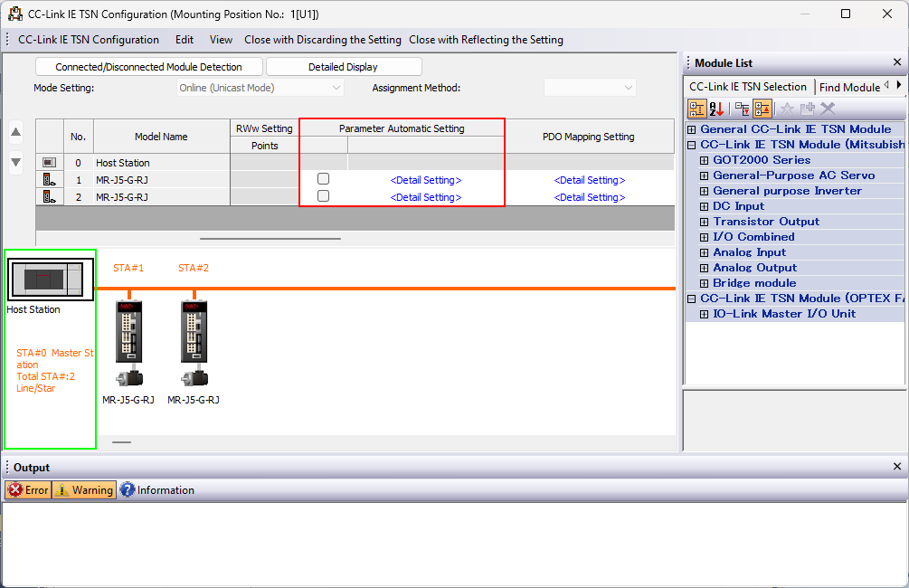Click the expand-all tree icon in Module List
The image size is (909, 588).
[742, 109]
